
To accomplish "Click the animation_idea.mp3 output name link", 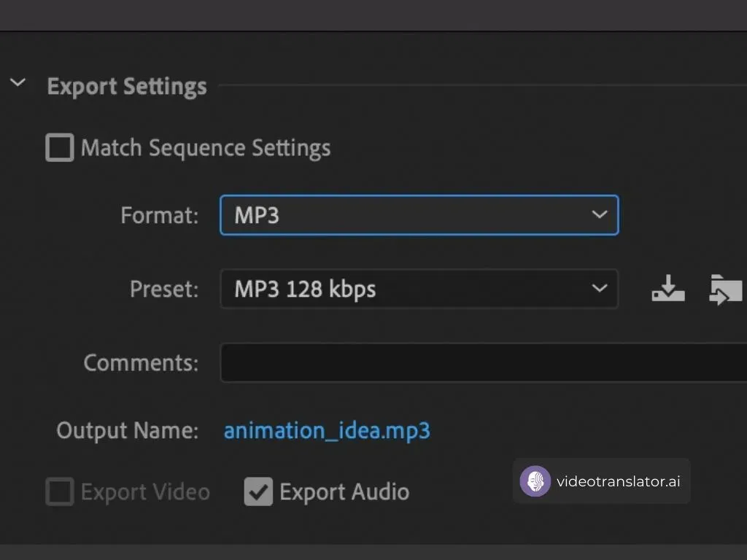I will point(327,430).
